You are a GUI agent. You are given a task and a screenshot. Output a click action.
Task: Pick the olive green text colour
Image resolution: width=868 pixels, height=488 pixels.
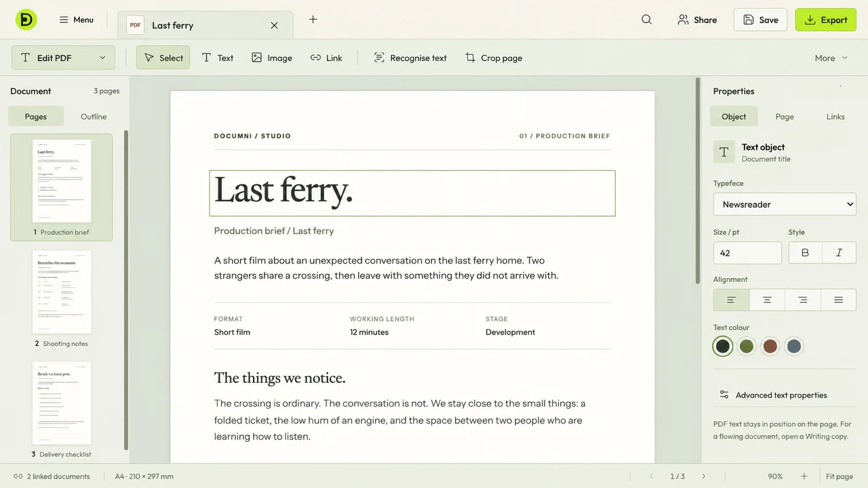747,346
